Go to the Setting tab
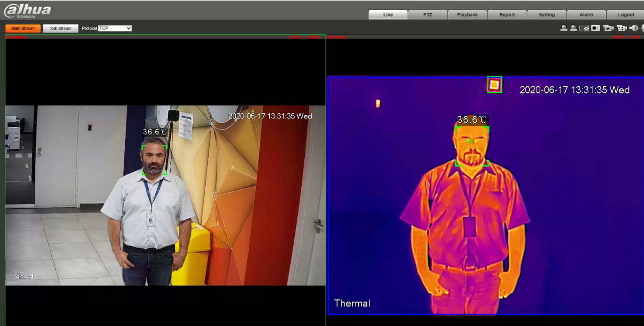Image resolution: width=644 pixels, height=326 pixels. click(547, 15)
